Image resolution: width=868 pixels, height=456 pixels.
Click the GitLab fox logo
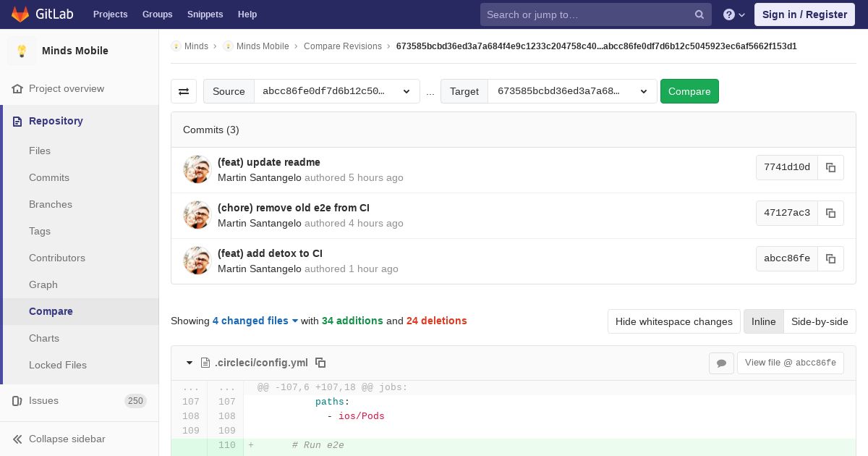click(20, 14)
